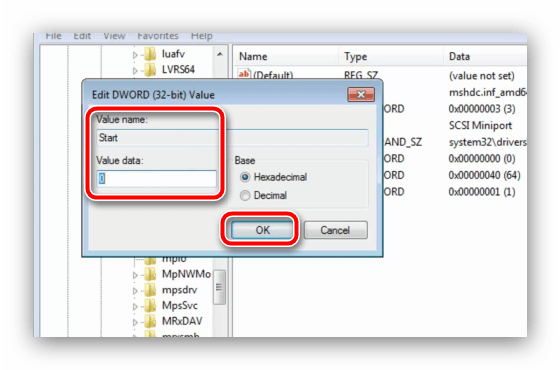Click the MpsSvc folder icon
This screenshot has width=560, height=370.
[x=150, y=305]
